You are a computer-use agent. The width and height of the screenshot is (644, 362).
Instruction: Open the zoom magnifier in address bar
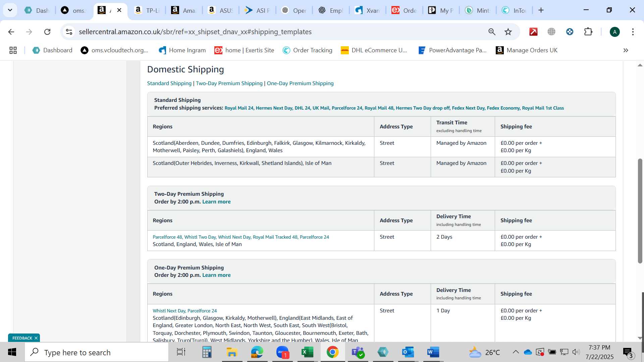492,32
